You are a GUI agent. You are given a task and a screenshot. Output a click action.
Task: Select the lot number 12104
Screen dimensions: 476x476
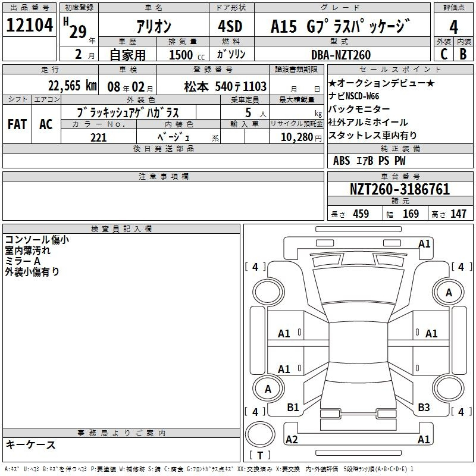(x=30, y=26)
